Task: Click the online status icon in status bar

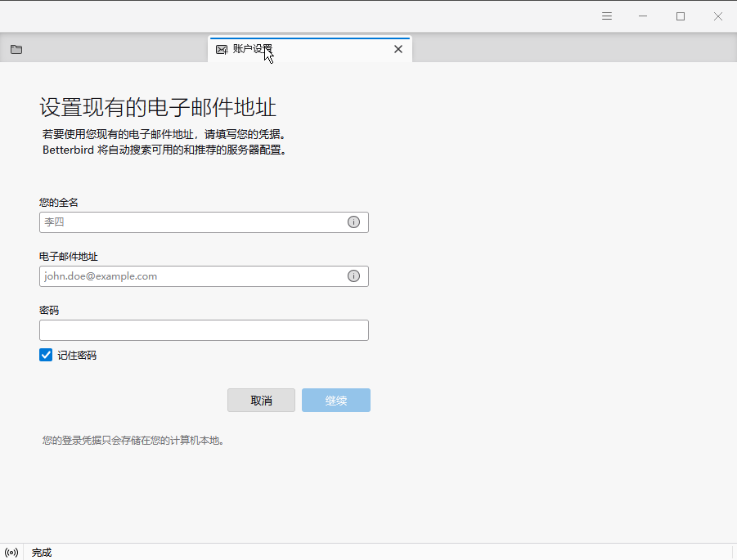Action: (x=11, y=553)
